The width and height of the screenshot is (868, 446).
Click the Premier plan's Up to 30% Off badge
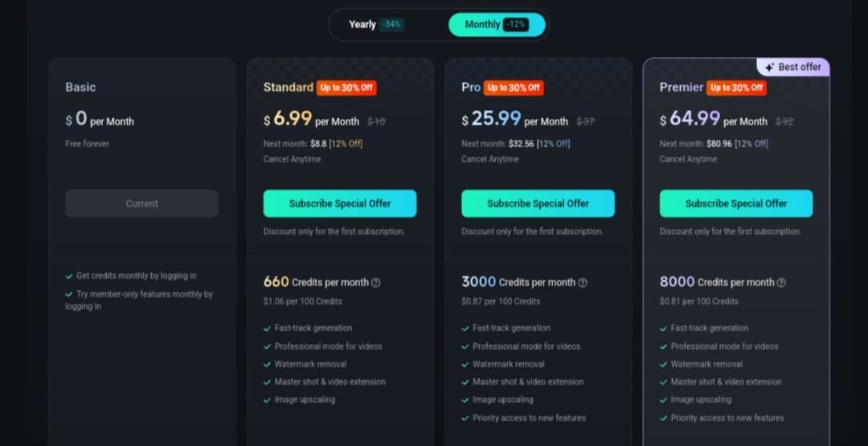coord(736,88)
